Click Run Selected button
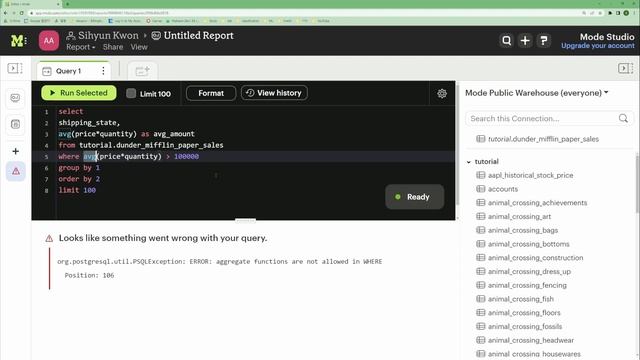 point(79,93)
